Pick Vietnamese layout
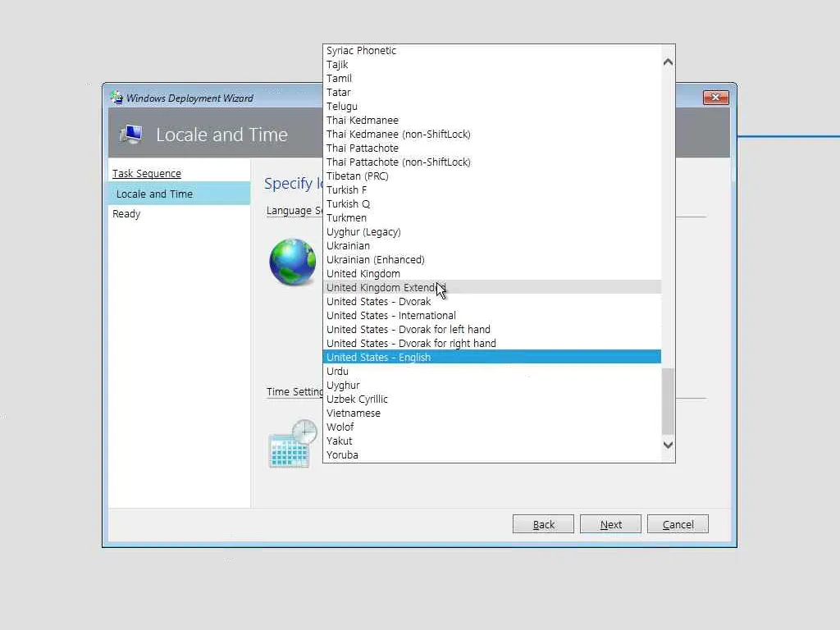Viewport: 840px width, 630px height. pyautogui.click(x=492, y=413)
